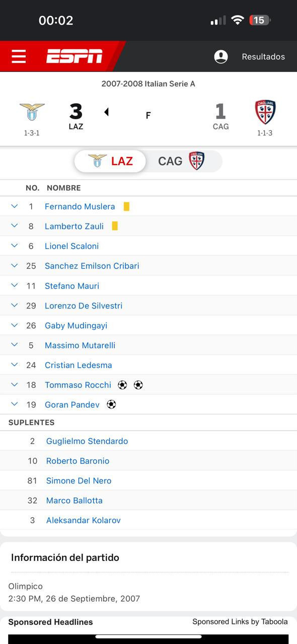Screen dimensions: 297x644
Task: Tap Goran Pandev's goal ball icon
Action: pos(111,405)
